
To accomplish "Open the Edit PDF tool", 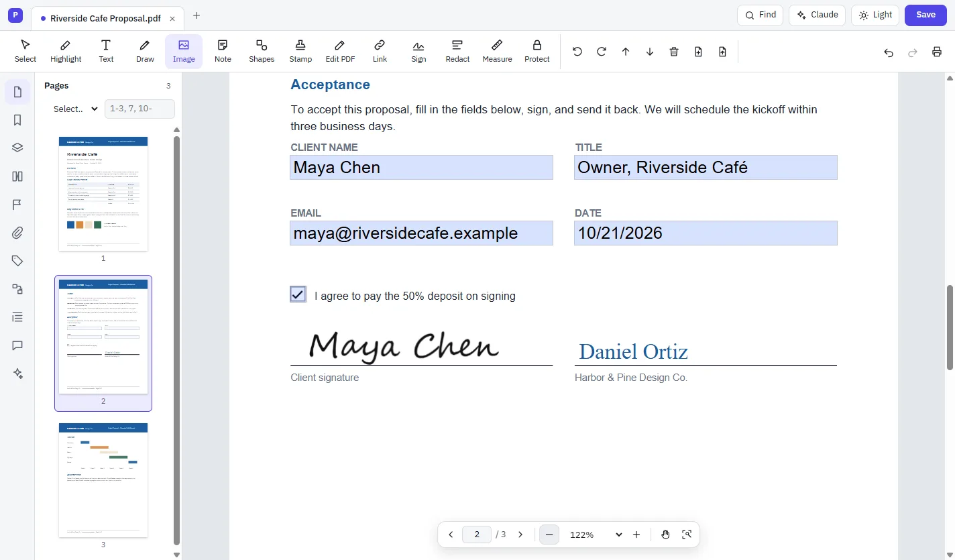I will [x=340, y=51].
